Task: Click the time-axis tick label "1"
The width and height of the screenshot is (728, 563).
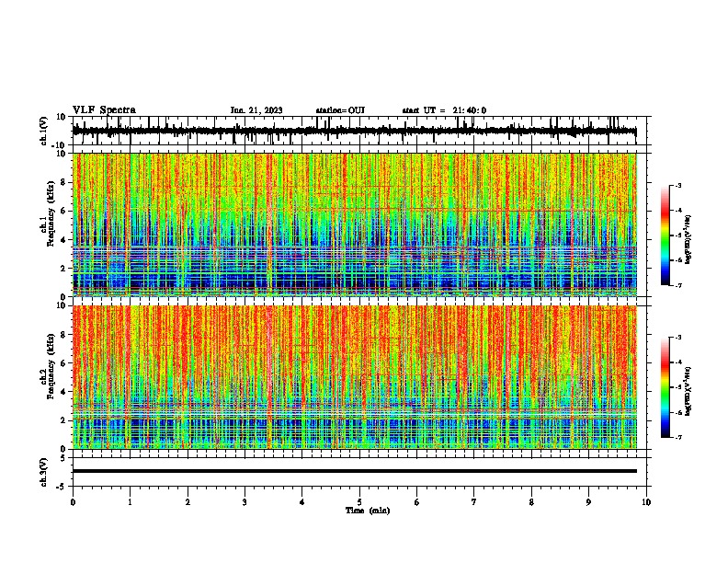Action: [130, 502]
